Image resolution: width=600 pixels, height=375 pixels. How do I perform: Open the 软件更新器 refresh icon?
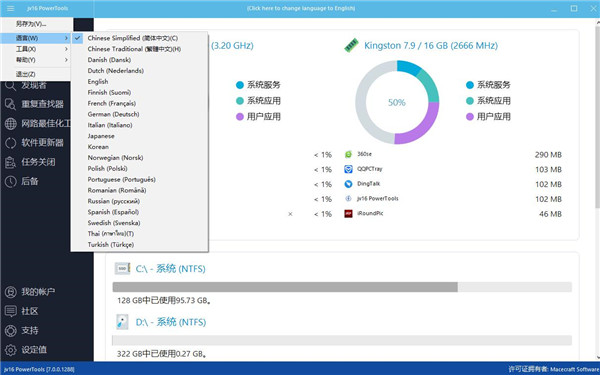click(x=10, y=143)
